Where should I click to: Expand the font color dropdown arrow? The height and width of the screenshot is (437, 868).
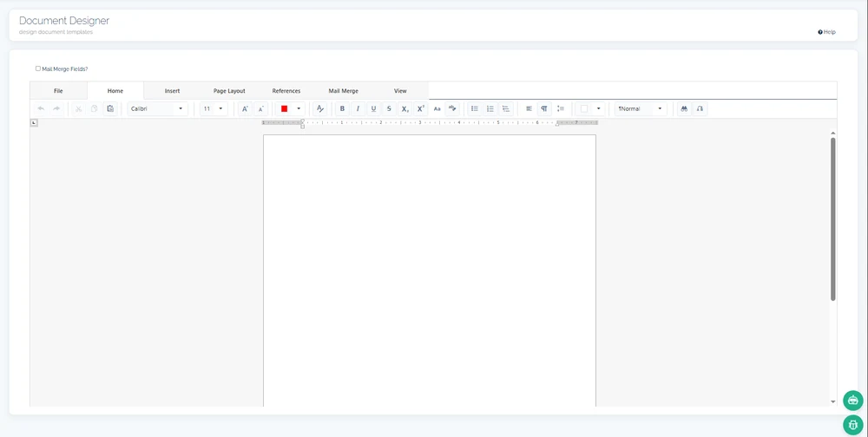(299, 109)
